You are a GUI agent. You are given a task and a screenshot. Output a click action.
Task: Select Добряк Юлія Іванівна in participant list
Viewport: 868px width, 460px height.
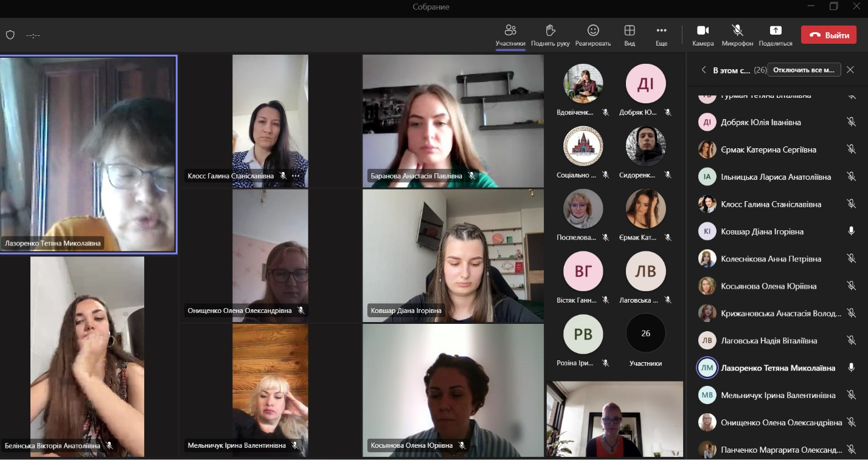(777, 122)
